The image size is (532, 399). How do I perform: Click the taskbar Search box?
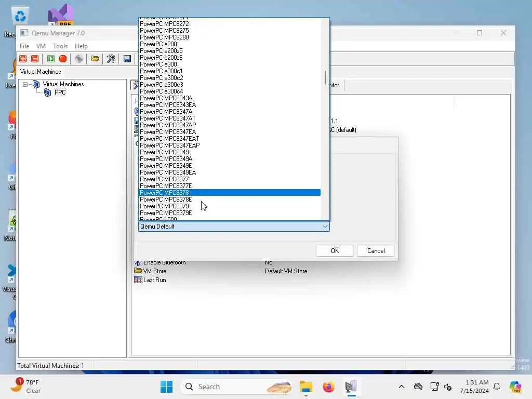point(236,387)
